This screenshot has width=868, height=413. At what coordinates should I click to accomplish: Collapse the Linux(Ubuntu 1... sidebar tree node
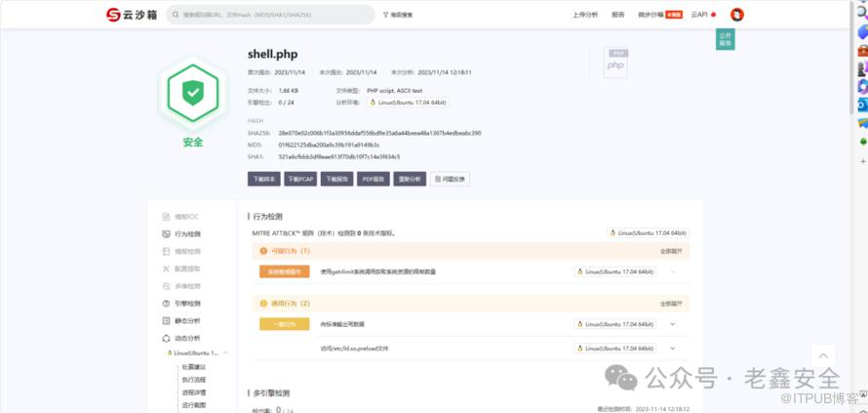(x=225, y=353)
